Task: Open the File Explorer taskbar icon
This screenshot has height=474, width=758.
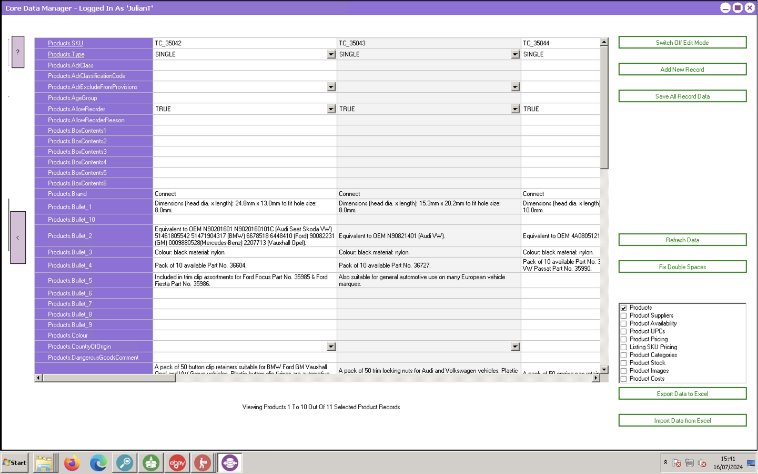Action: pyautogui.click(x=44, y=463)
